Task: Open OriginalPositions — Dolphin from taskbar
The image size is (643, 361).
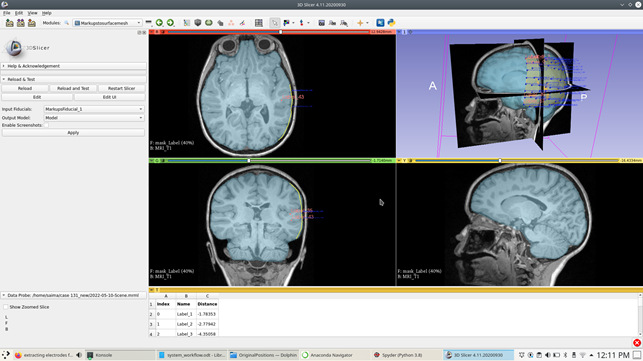Action: pyautogui.click(x=263, y=355)
